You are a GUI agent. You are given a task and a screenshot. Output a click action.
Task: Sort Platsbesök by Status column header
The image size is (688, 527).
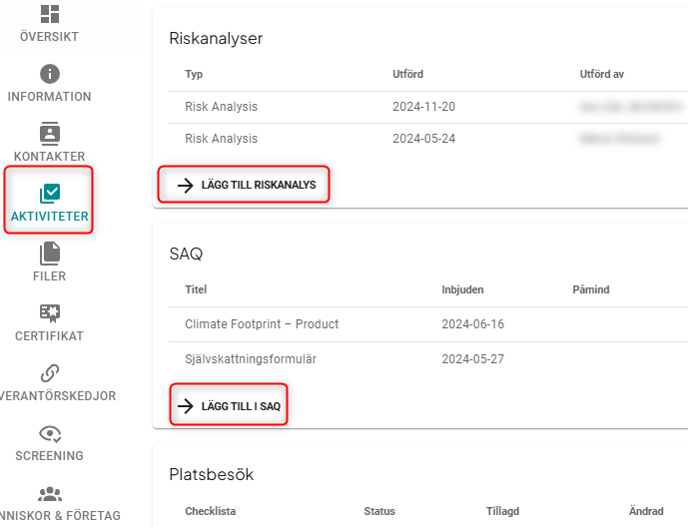(379, 511)
